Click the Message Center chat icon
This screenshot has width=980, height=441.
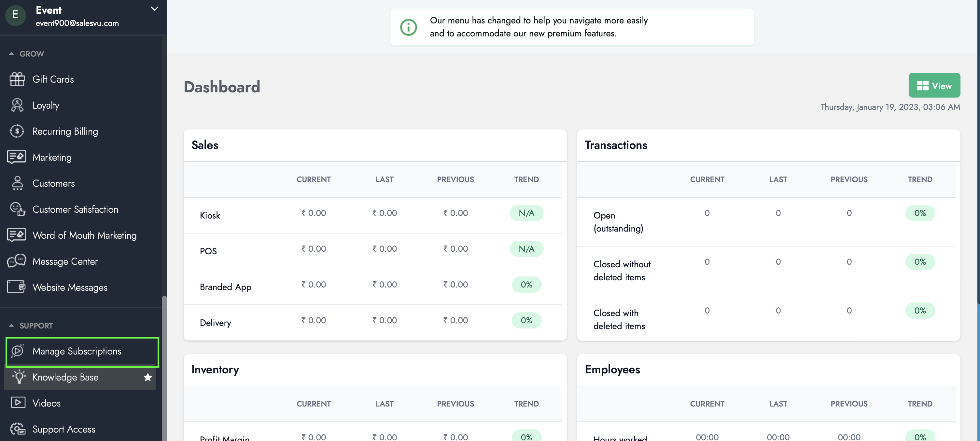(x=17, y=261)
